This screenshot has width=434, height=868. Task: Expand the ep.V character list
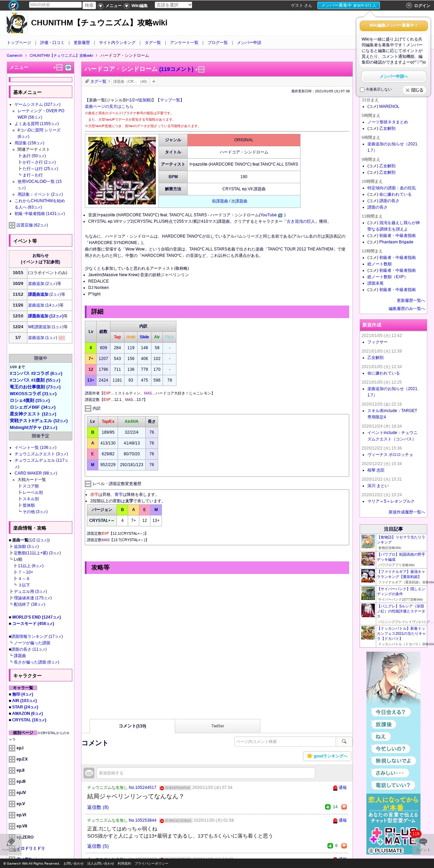coord(12,804)
